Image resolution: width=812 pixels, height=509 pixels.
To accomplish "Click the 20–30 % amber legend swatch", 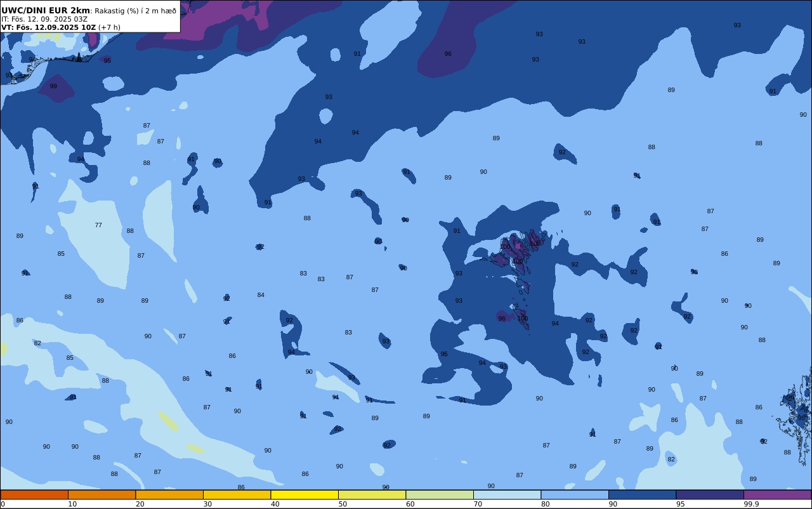I will point(169,494).
